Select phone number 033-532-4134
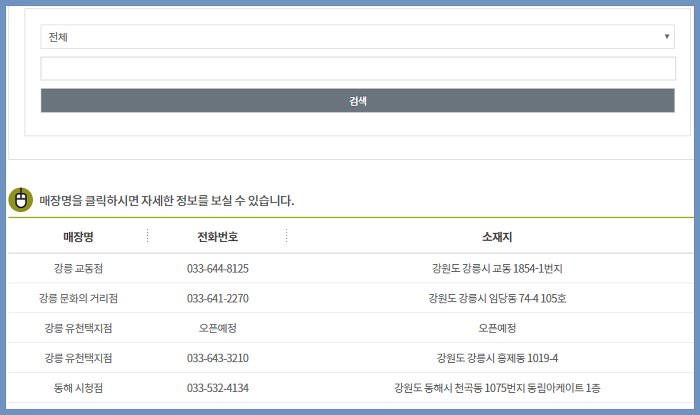The image size is (700, 415). click(x=217, y=388)
